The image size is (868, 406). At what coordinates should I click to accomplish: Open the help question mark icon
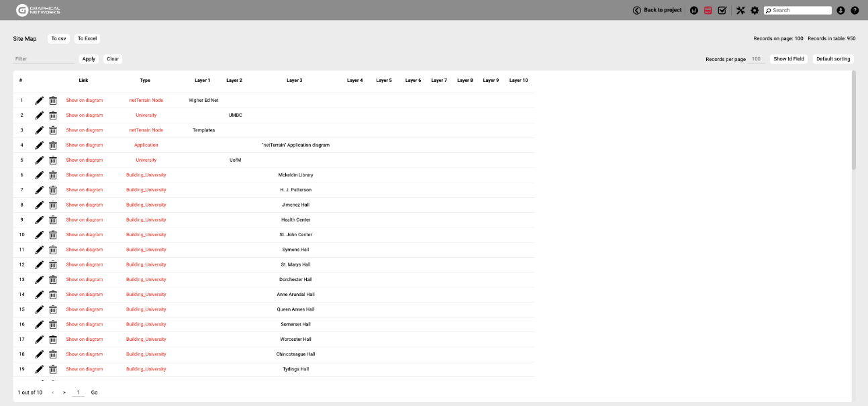click(855, 10)
